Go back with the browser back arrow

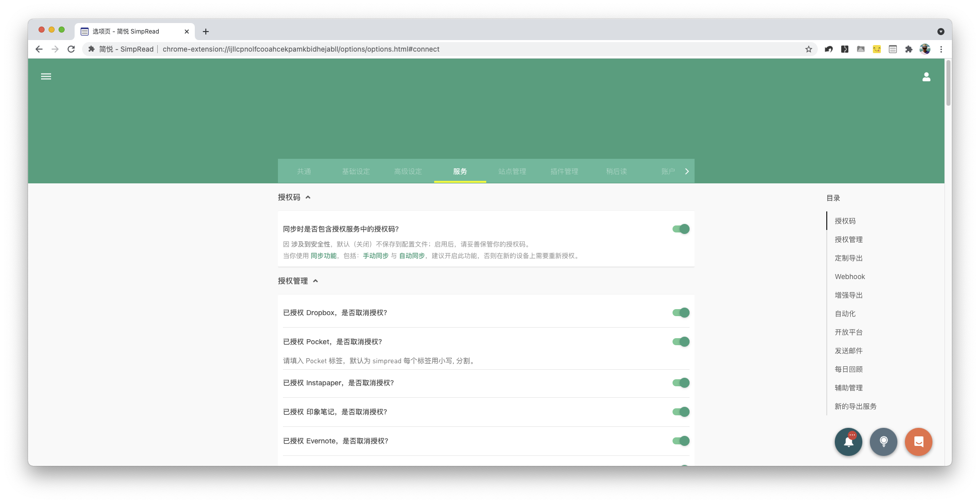pos(39,49)
